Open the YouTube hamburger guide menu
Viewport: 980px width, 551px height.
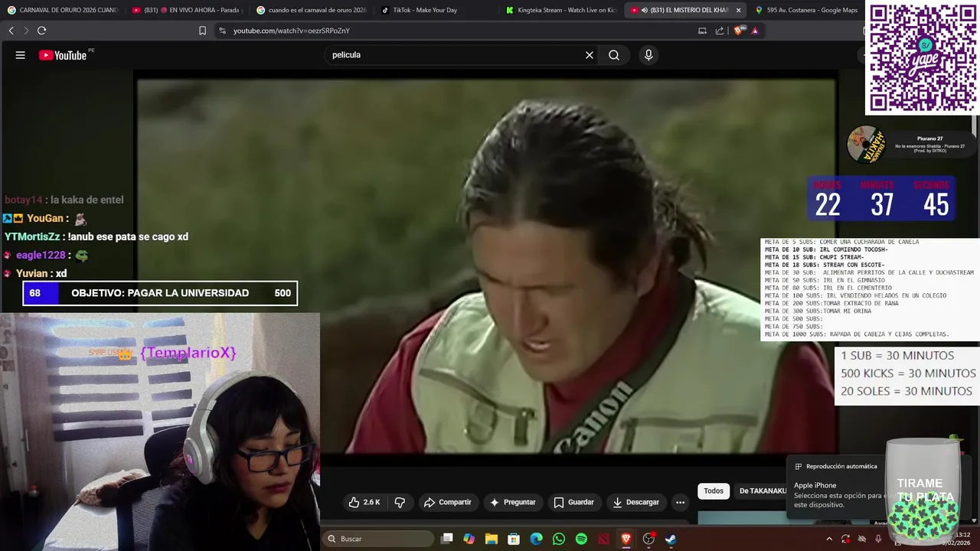coord(21,55)
